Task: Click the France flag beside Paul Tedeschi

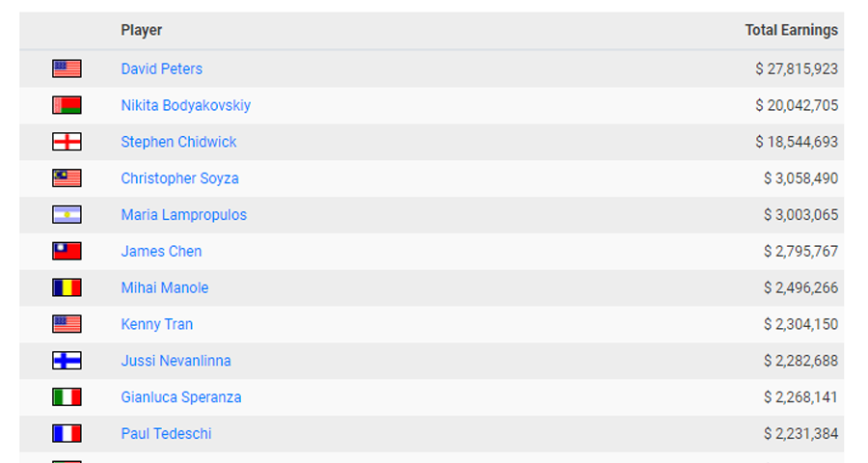Action: pyautogui.click(x=67, y=434)
